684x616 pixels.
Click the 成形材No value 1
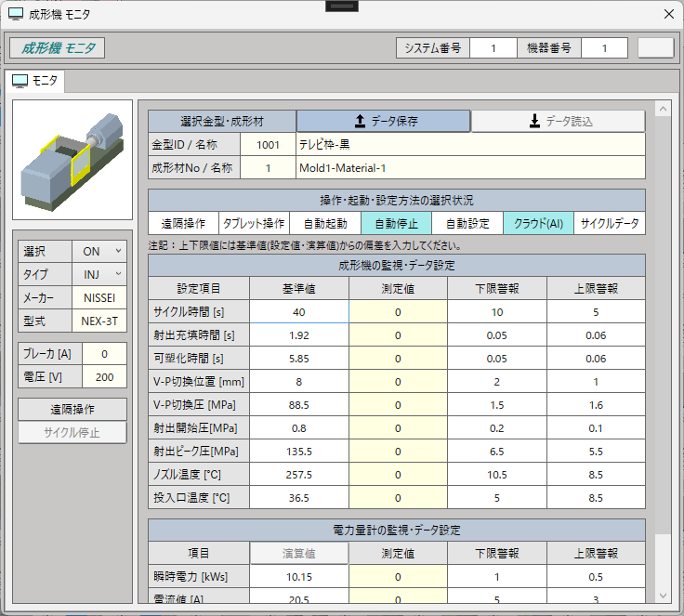(268, 168)
